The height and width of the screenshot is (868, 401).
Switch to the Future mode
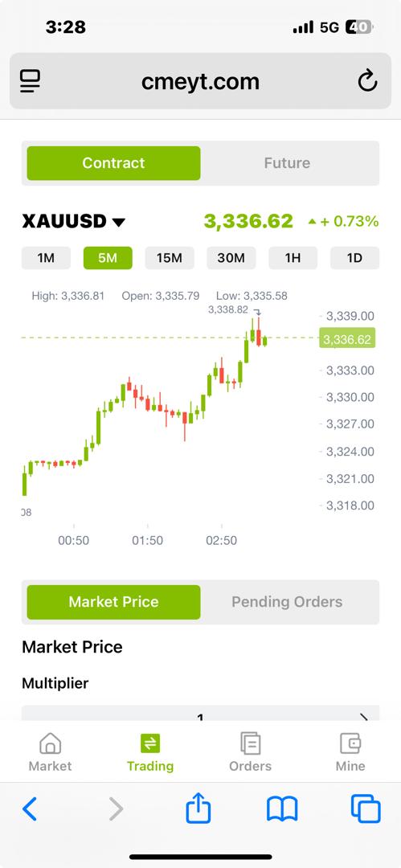tap(287, 162)
